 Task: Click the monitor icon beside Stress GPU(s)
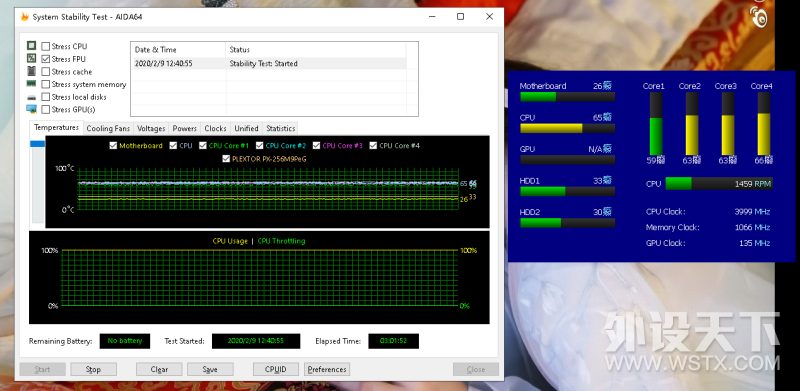click(32, 109)
